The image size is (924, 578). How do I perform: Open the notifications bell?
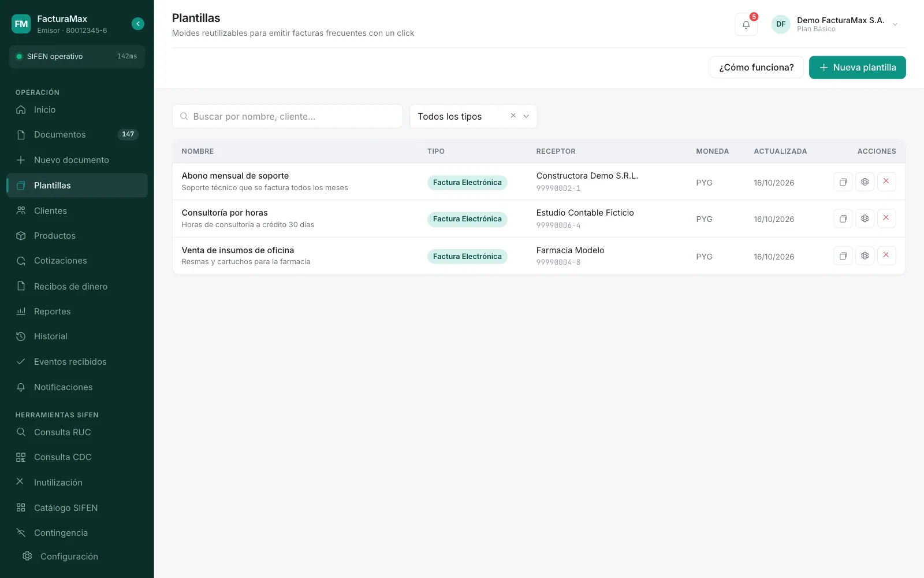(746, 24)
